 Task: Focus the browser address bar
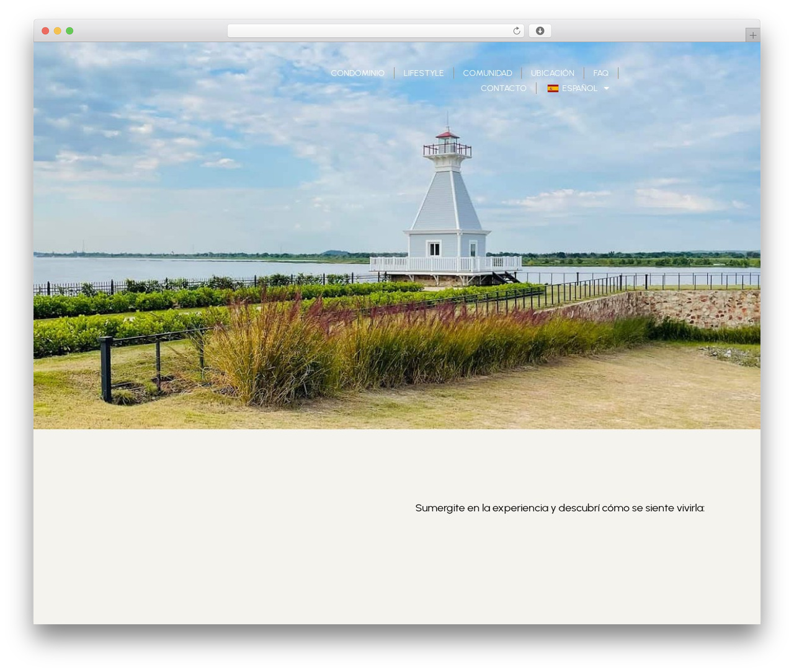[x=376, y=31]
